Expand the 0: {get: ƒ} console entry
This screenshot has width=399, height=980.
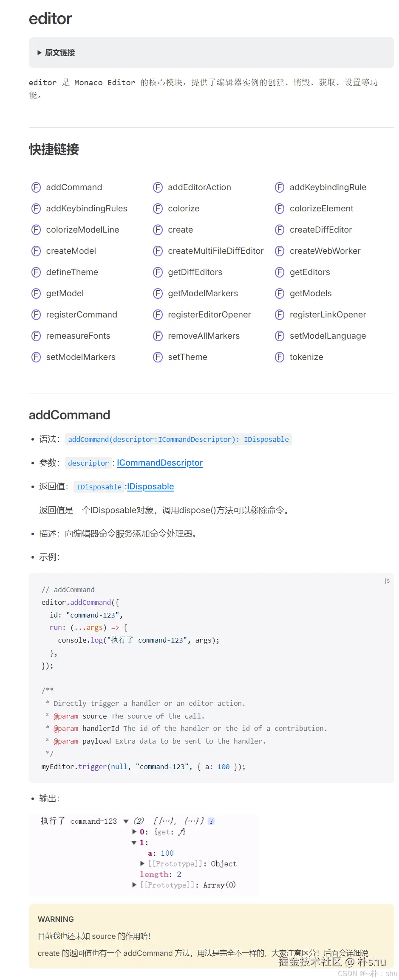(x=134, y=832)
